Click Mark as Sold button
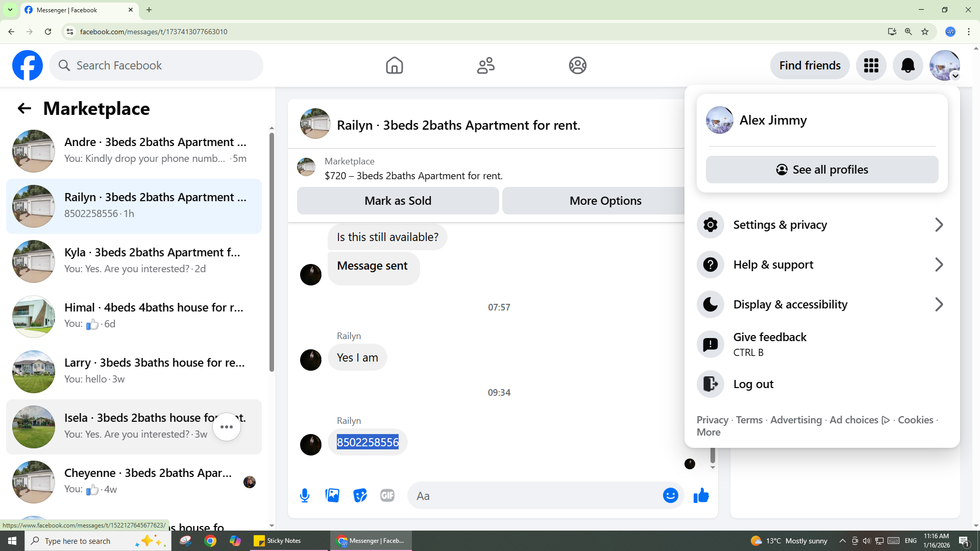Image resolution: width=980 pixels, height=551 pixels. coord(398,201)
